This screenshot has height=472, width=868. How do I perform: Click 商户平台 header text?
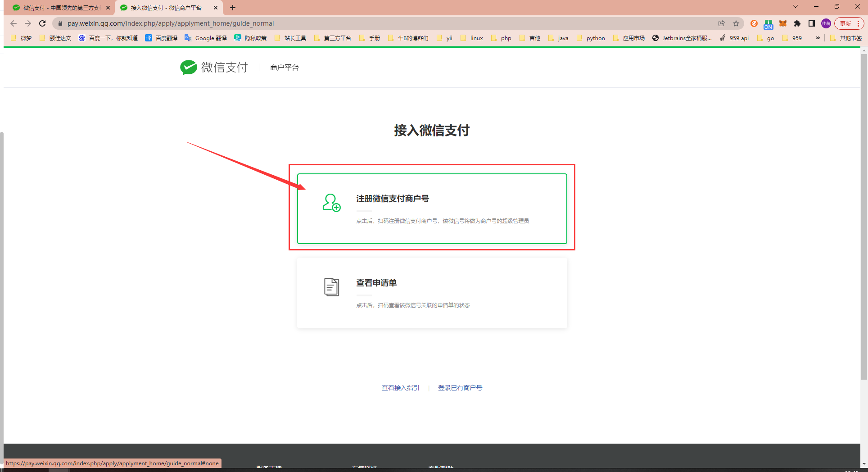pos(284,67)
